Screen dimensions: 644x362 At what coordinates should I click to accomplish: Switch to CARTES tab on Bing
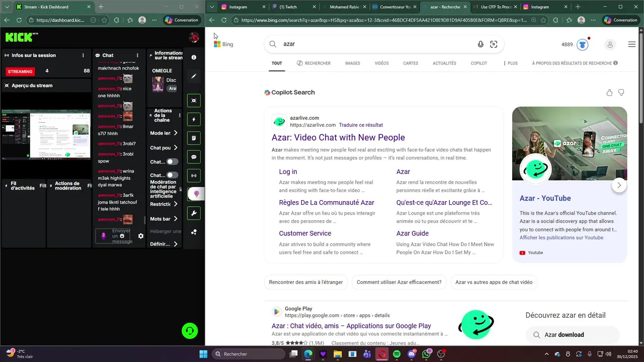click(x=411, y=63)
